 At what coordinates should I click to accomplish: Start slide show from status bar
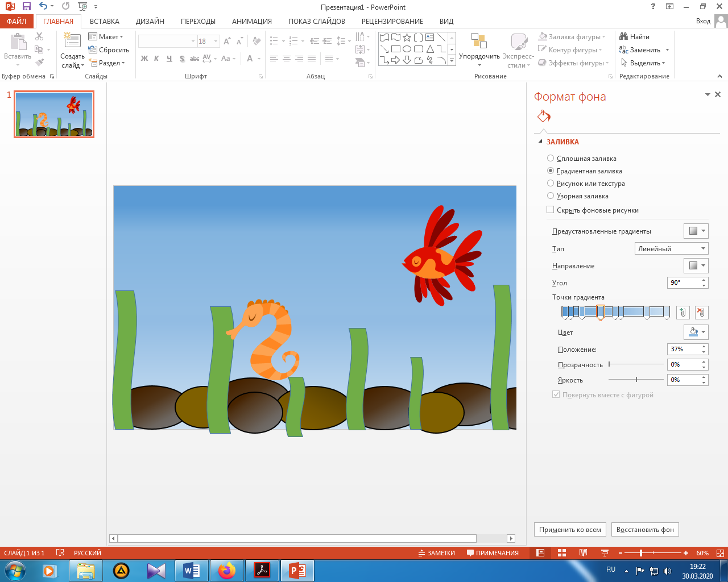(604, 553)
